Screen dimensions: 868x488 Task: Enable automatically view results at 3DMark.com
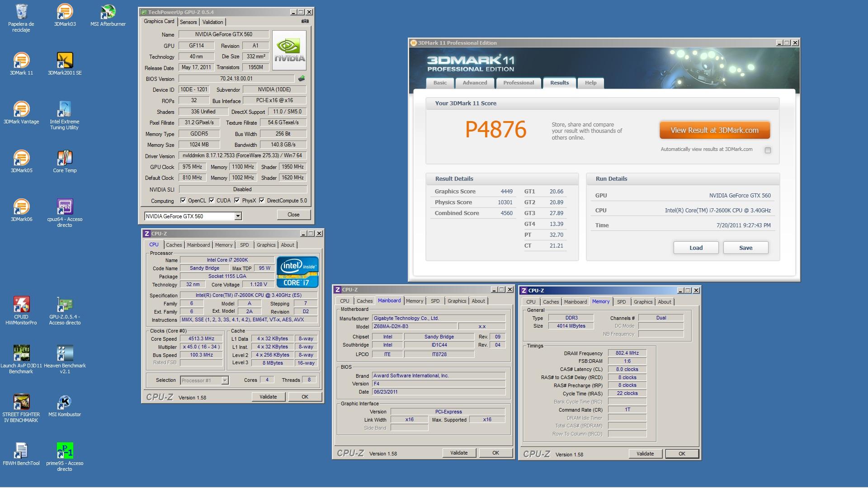click(768, 150)
